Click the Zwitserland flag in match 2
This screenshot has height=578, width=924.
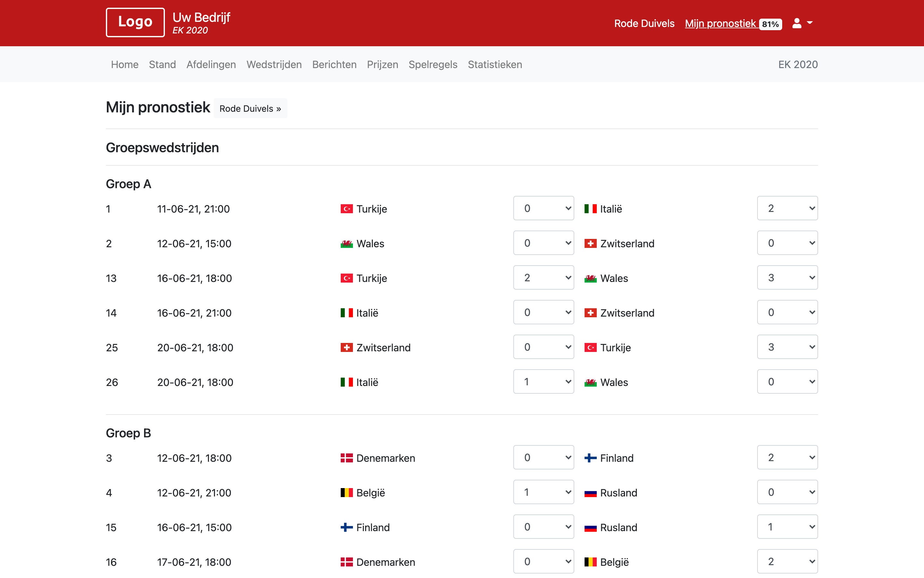point(590,243)
